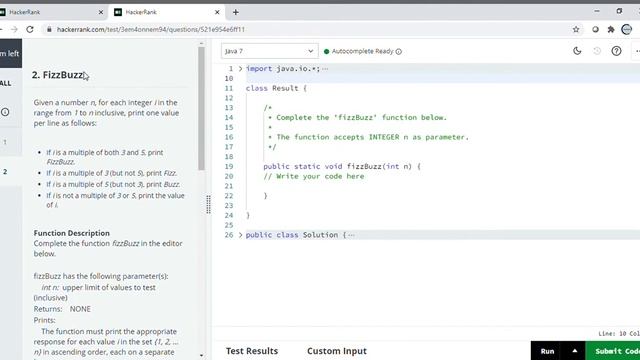Click the Autocomplete Ready info icon

399,51
